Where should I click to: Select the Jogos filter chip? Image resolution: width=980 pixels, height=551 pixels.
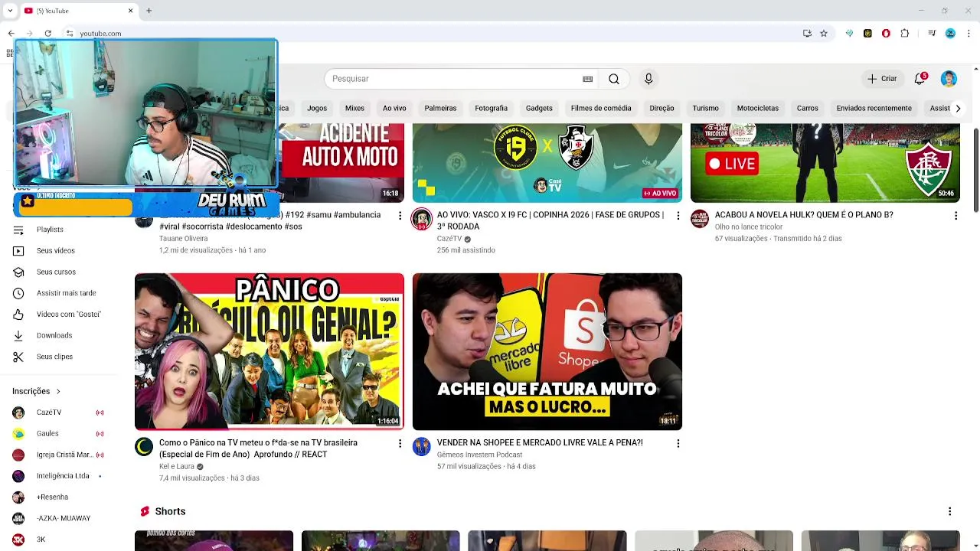click(317, 109)
